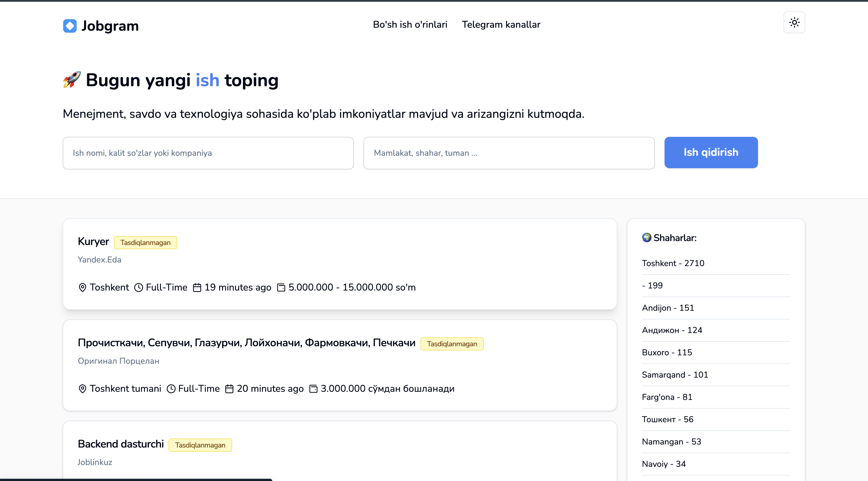Click the calendar icon by 20 minutes ago
This screenshot has height=481, width=868.
pyautogui.click(x=229, y=389)
